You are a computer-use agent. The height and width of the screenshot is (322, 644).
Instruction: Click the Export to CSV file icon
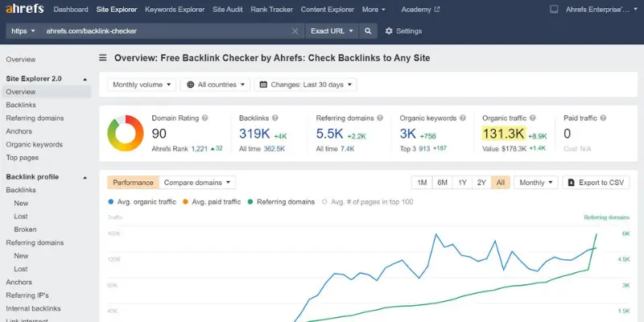pos(572,183)
